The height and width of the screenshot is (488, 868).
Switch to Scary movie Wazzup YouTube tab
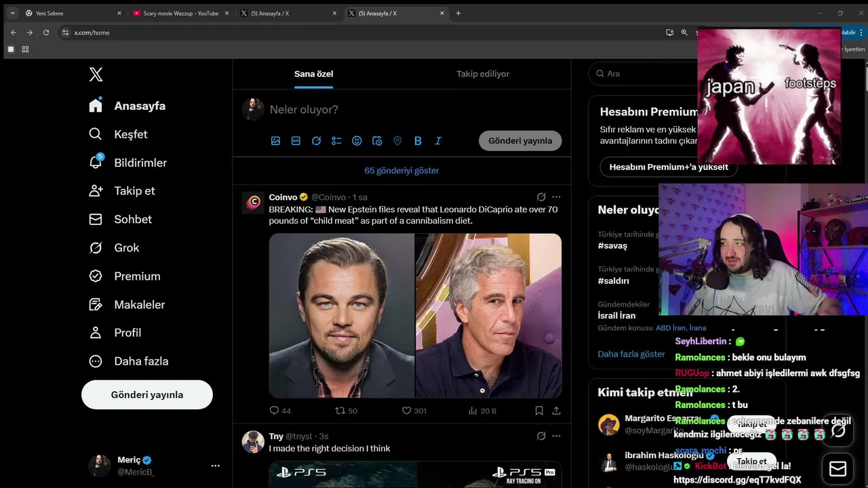pyautogui.click(x=181, y=13)
